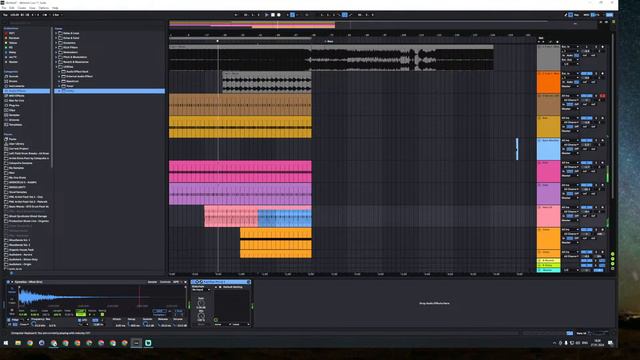Viewport: 640px width, 360px height.
Task: Switch to Simpler Controls tab
Action: pyautogui.click(x=165, y=282)
